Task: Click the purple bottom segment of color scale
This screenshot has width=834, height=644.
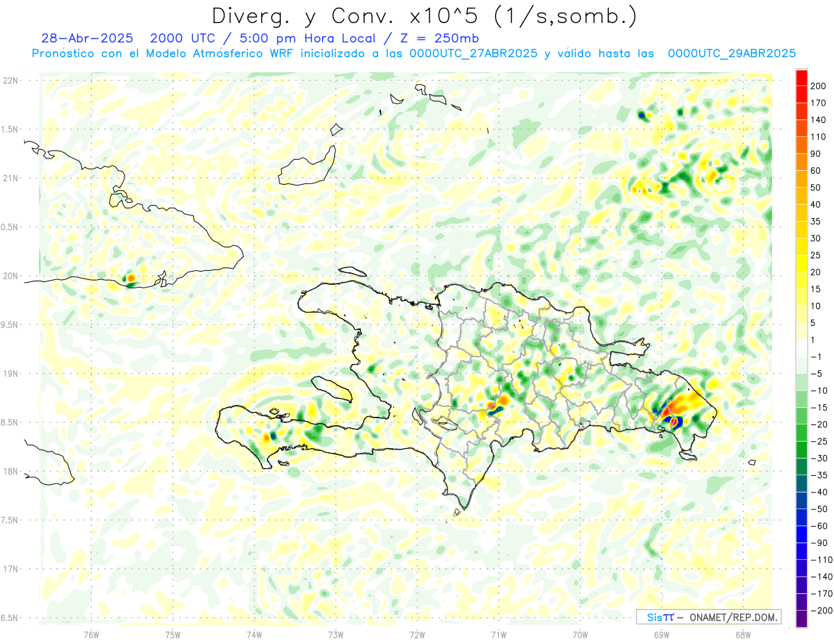Action: point(801,618)
